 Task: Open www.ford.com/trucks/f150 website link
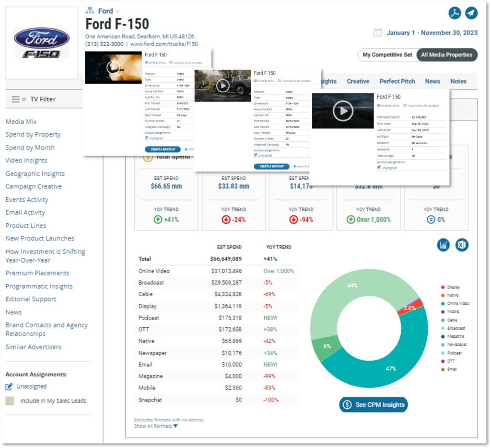point(164,44)
